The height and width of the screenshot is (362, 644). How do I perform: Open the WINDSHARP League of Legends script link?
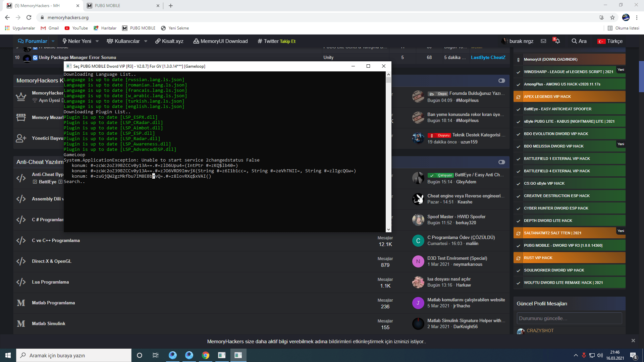569,72
